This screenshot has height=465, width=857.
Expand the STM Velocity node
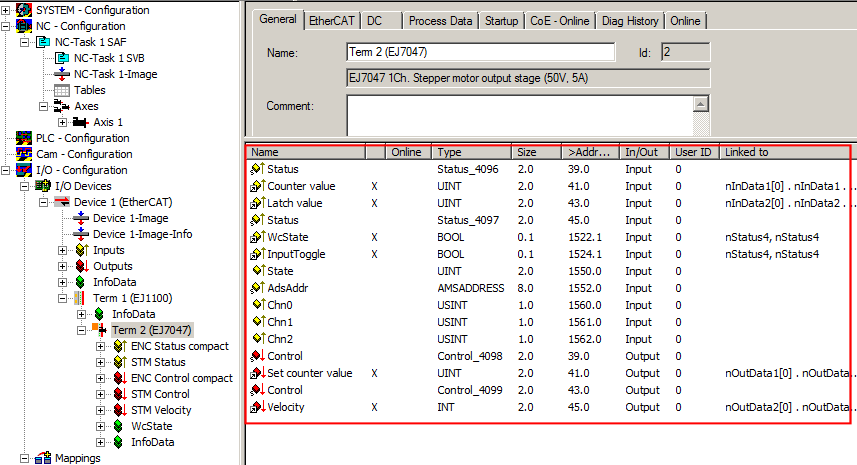coord(101,410)
